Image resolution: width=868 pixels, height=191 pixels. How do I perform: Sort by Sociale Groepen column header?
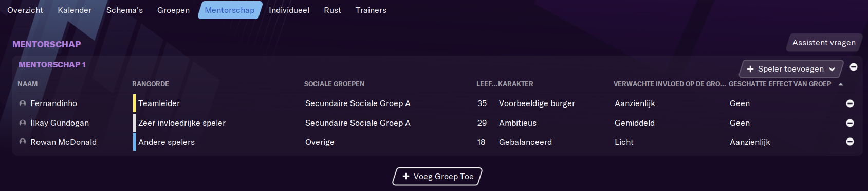tap(335, 84)
